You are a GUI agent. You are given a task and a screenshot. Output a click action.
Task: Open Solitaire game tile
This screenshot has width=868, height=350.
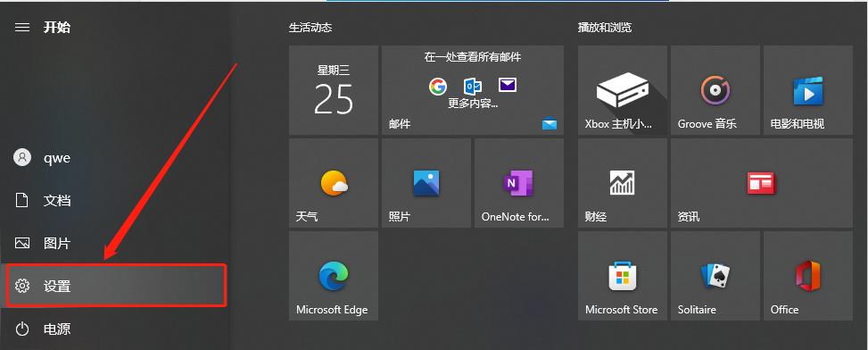pos(715,276)
